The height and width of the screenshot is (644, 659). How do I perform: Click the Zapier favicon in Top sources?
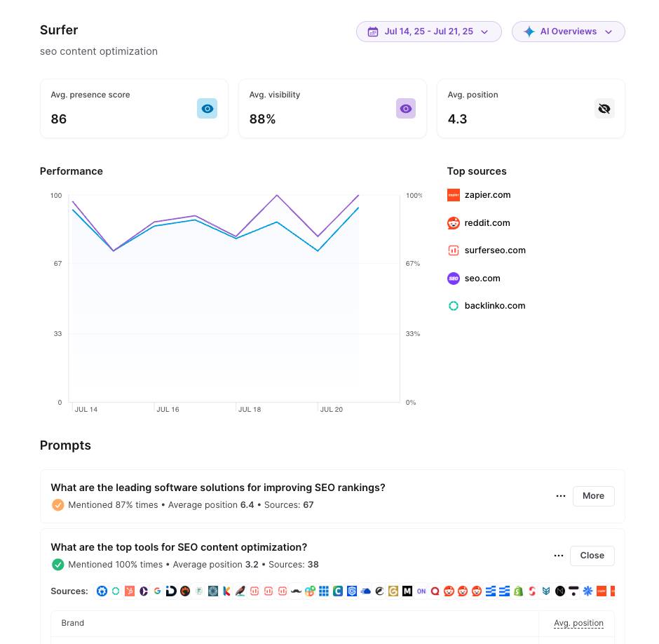click(454, 195)
